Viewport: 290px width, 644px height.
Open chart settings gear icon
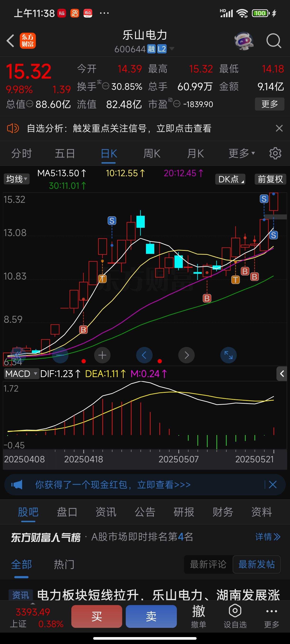tap(275, 153)
